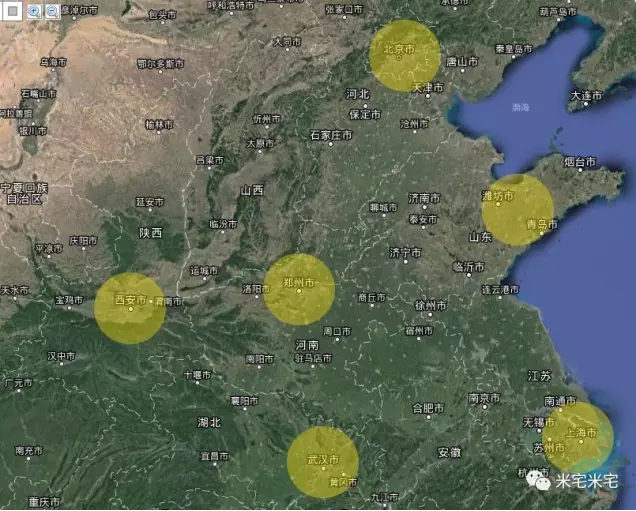Click the 九江市 city label
This screenshot has width=636, height=511.
coord(385,497)
